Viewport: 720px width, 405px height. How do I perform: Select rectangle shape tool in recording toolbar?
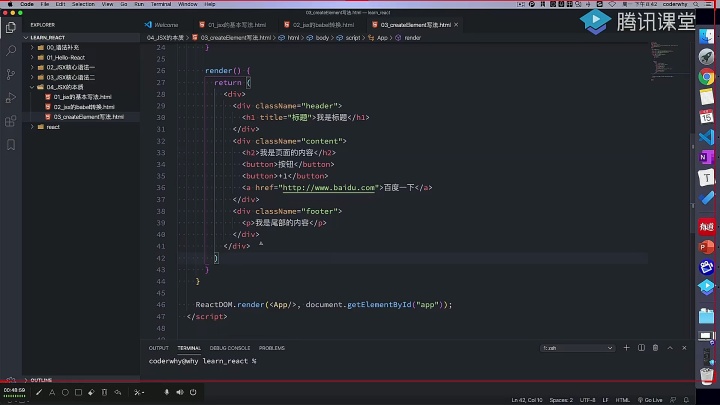(79, 392)
